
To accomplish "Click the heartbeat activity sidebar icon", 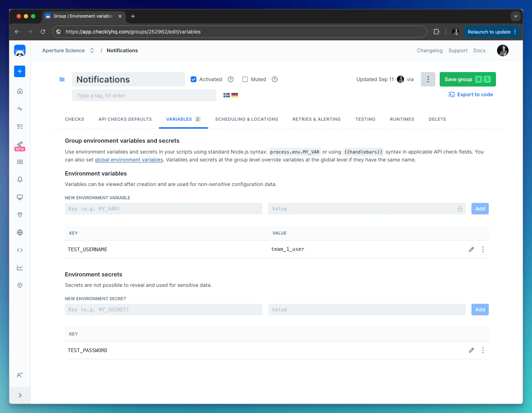I will pyautogui.click(x=20, y=109).
